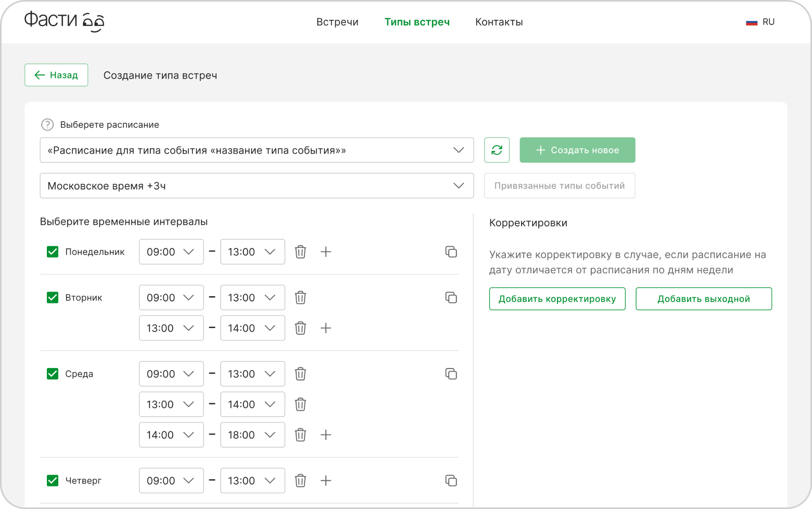
Task: Toggle the Среда checkbox off
Action: click(53, 374)
